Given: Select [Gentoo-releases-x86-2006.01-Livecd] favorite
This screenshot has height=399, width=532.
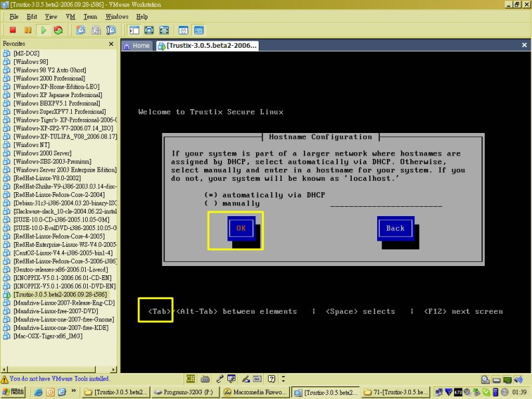Looking at the screenshot, I should pyautogui.click(x=61, y=269).
